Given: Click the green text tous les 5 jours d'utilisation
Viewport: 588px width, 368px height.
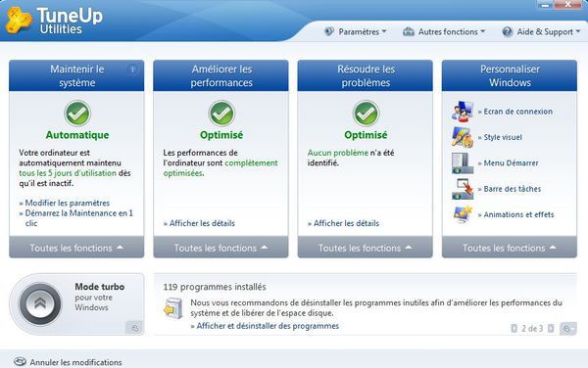Looking at the screenshot, I should click(68, 173).
